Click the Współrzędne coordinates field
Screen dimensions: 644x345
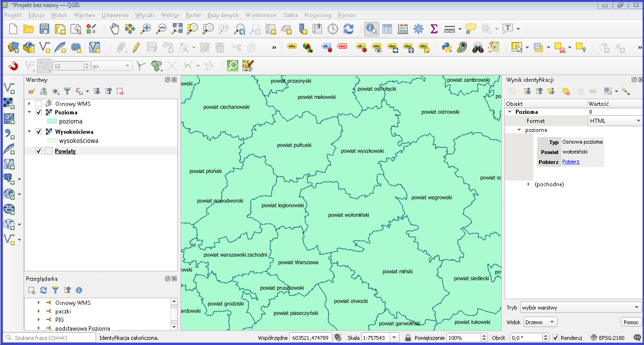(x=310, y=338)
